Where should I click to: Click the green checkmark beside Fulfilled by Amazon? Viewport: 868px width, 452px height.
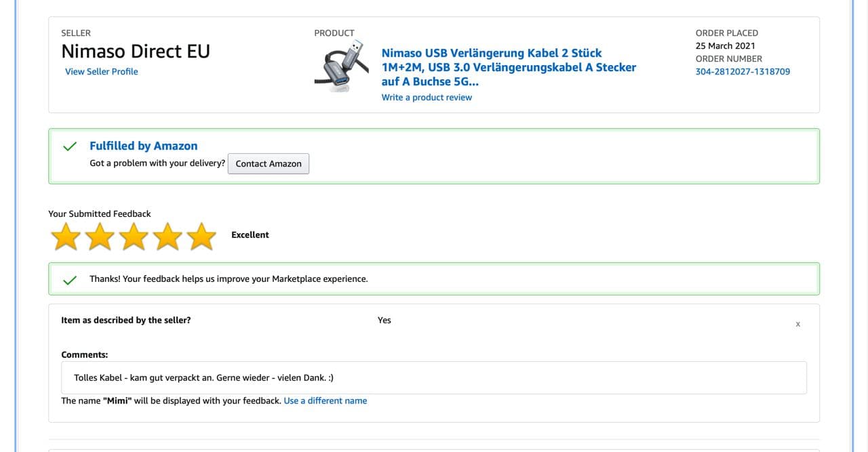[x=68, y=146]
